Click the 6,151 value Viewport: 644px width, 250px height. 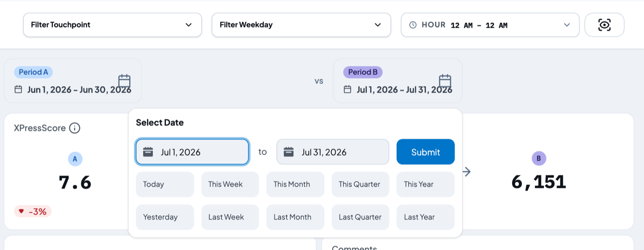(539, 182)
